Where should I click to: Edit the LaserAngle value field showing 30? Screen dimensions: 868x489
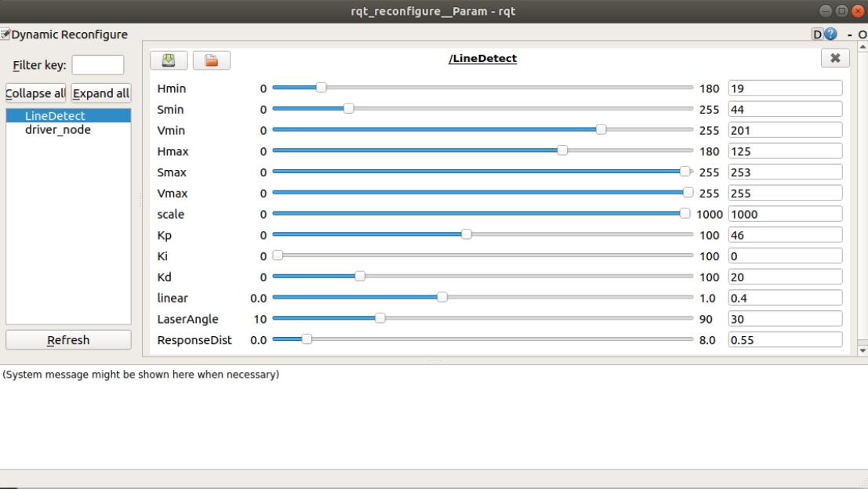[785, 319]
